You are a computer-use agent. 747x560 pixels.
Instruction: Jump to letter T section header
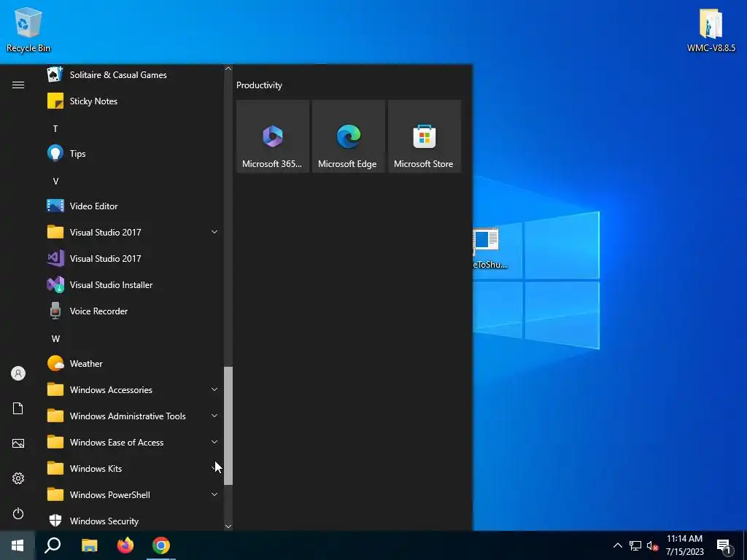point(55,128)
